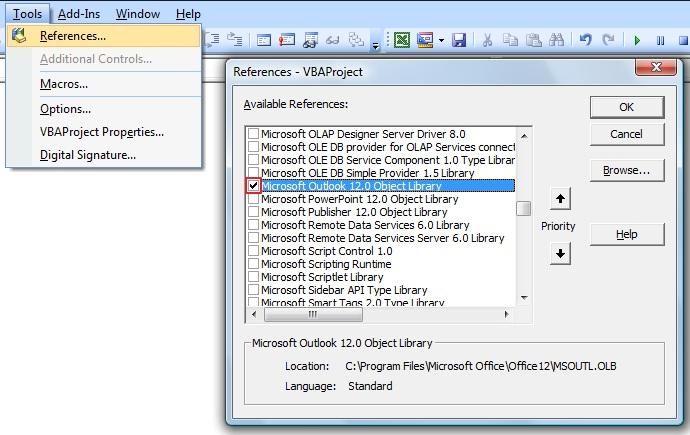Click references list scroll down arrow

pyautogui.click(x=524, y=298)
